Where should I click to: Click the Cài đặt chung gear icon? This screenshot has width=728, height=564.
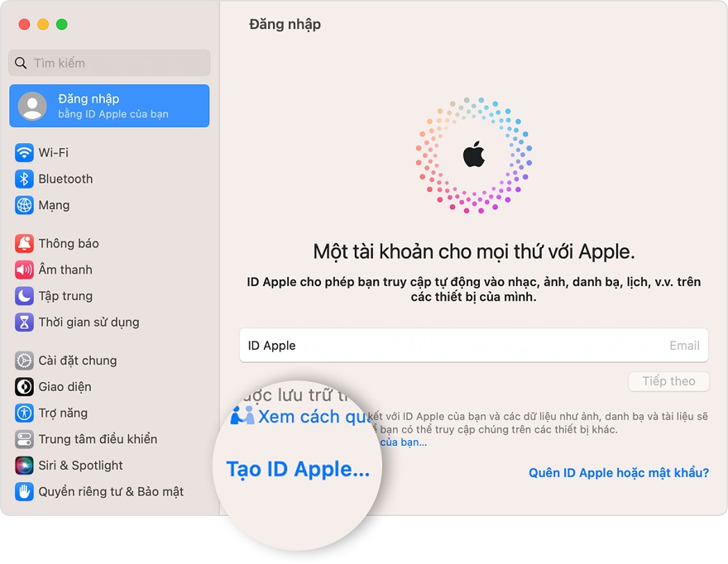(24, 361)
